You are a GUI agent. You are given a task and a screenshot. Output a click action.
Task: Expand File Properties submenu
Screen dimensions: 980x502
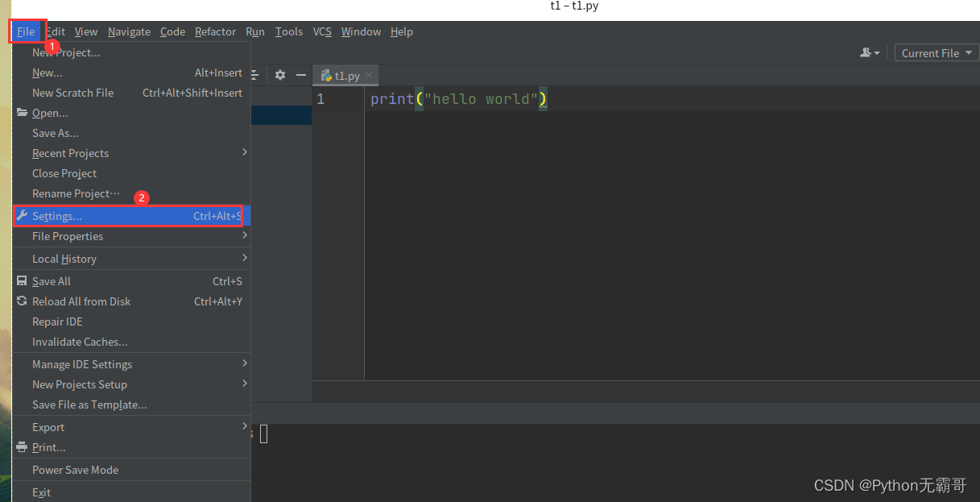131,236
